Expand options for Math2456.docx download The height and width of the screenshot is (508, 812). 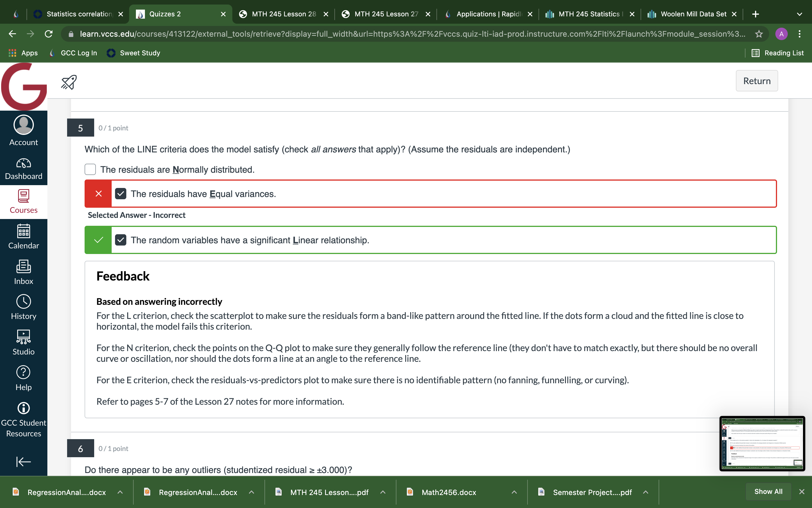514,492
